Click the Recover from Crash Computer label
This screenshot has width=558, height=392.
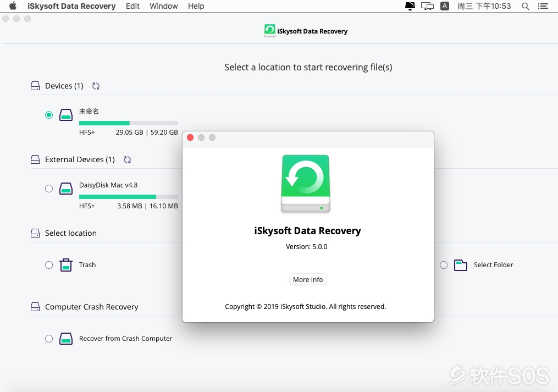(x=126, y=339)
